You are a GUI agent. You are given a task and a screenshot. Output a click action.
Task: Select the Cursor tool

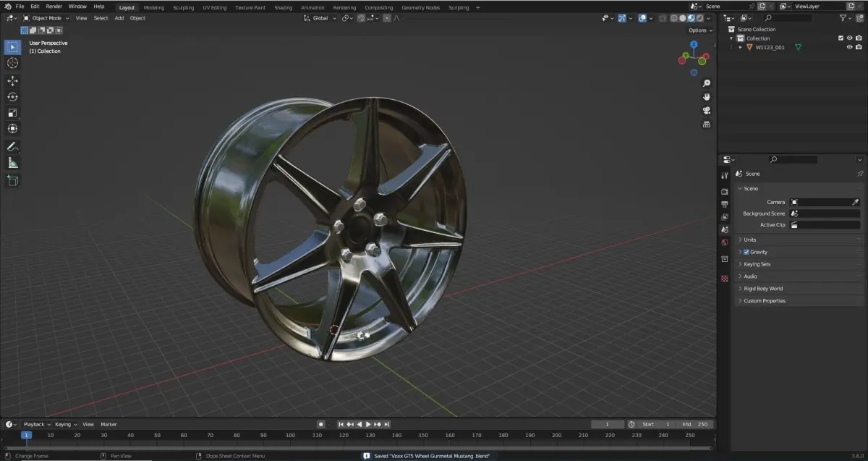(12, 63)
